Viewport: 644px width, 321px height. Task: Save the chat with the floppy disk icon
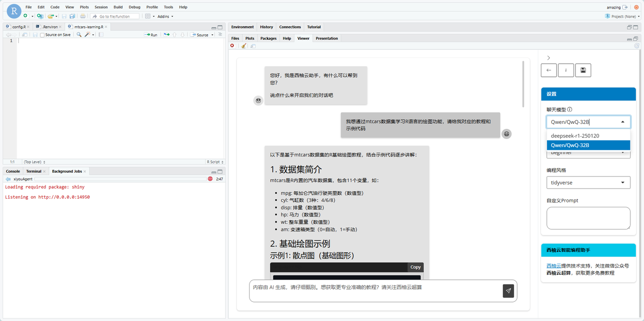point(583,70)
